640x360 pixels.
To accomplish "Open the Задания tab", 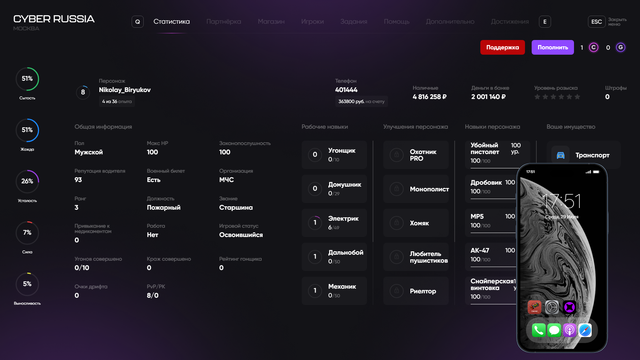I will [x=354, y=22].
